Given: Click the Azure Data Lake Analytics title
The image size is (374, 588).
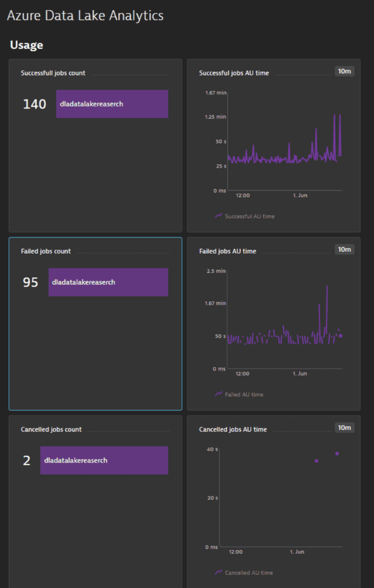Looking at the screenshot, I should point(85,15).
